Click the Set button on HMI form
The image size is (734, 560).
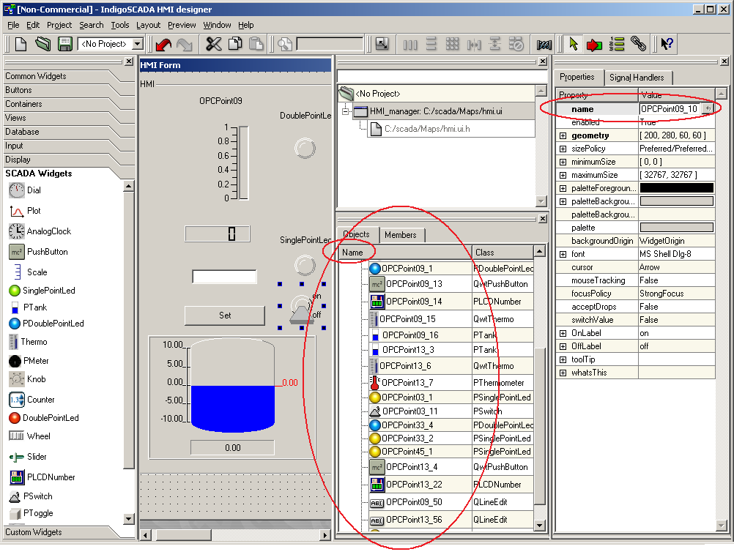tap(225, 316)
